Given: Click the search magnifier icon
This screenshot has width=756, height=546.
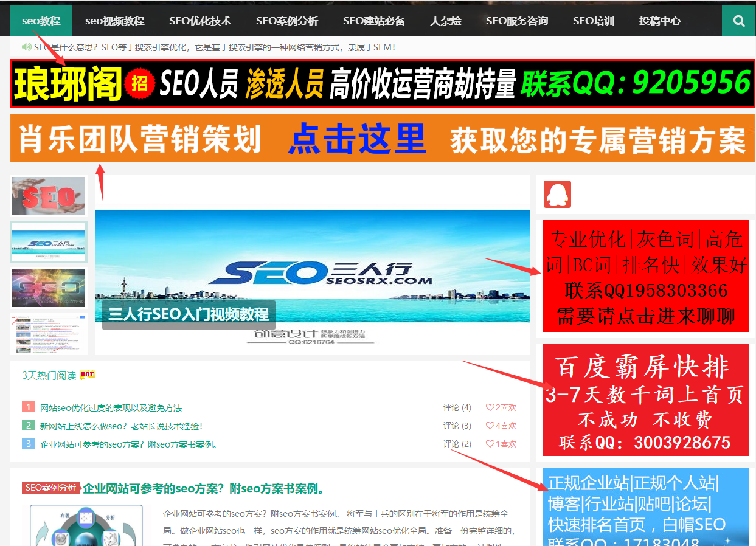Looking at the screenshot, I should tap(738, 20).
